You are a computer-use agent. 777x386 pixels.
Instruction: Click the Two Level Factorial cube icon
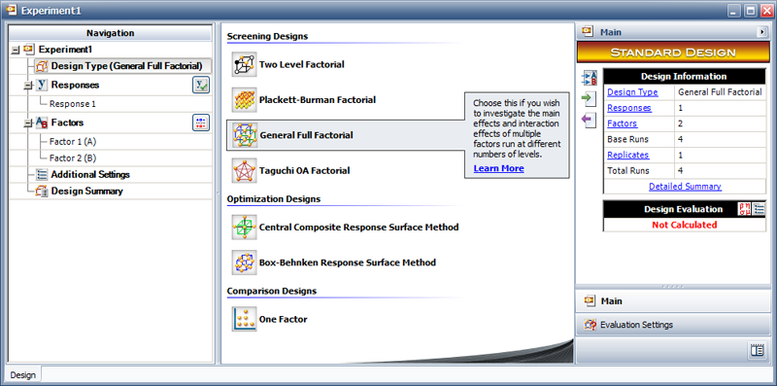pos(244,64)
